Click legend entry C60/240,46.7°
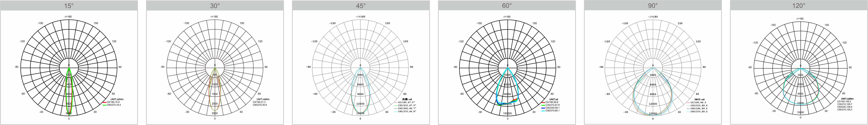 pos(407,109)
